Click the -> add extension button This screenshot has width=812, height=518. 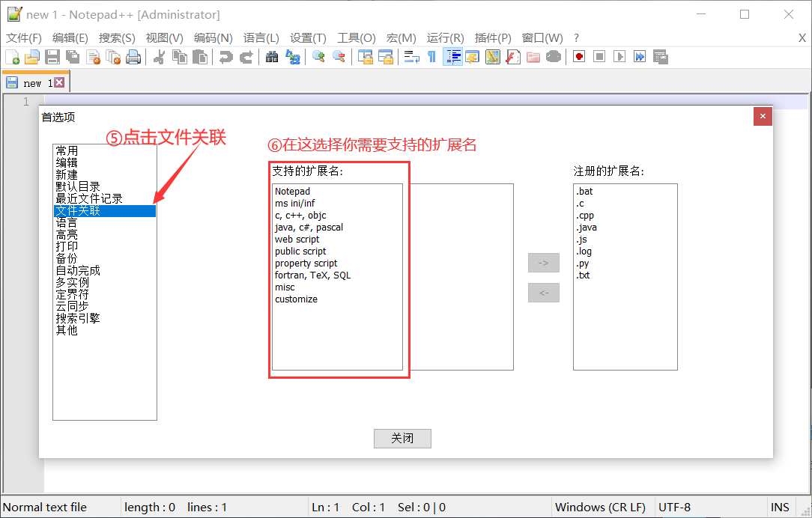click(x=544, y=263)
